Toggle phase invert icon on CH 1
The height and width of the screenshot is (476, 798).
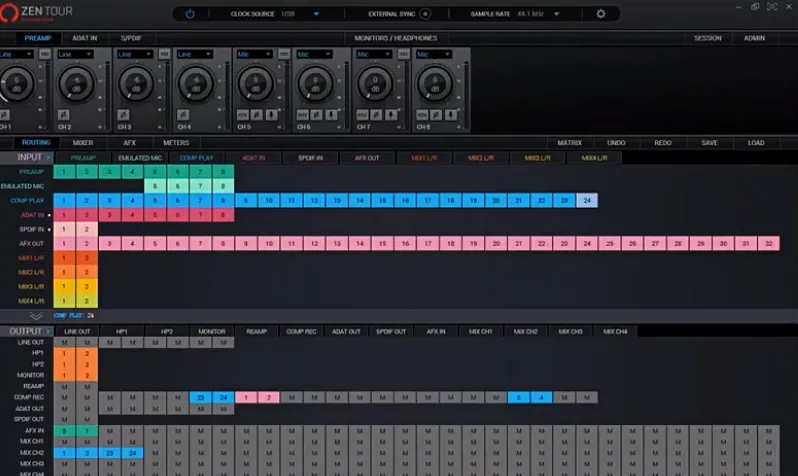pyautogui.click(x=5, y=115)
